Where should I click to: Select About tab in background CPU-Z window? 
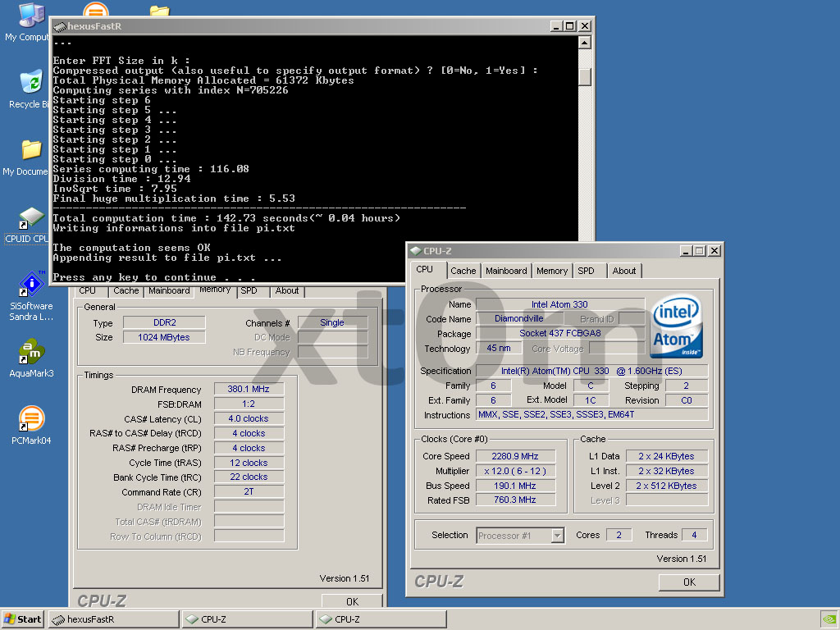point(287,291)
